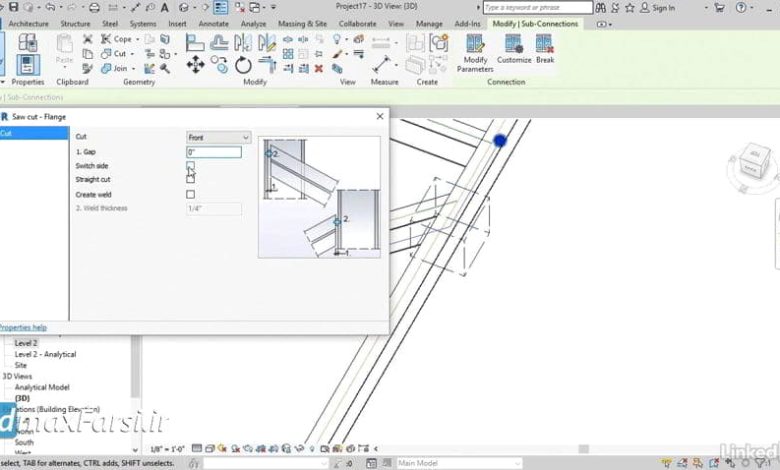Click the Cut to Clipboard scissors icon
The image size is (780, 470).
pyautogui.click(x=88, y=39)
